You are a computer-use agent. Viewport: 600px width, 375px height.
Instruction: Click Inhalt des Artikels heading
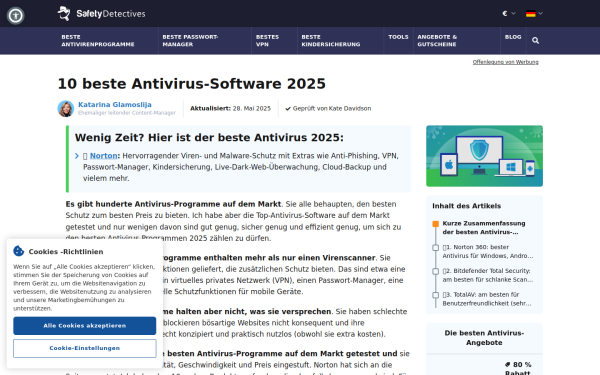pos(466,206)
